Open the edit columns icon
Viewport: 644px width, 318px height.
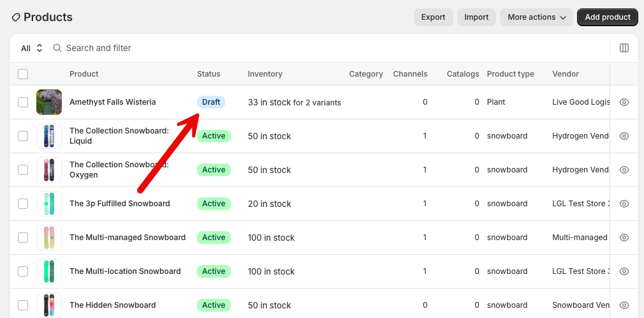(x=624, y=48)
